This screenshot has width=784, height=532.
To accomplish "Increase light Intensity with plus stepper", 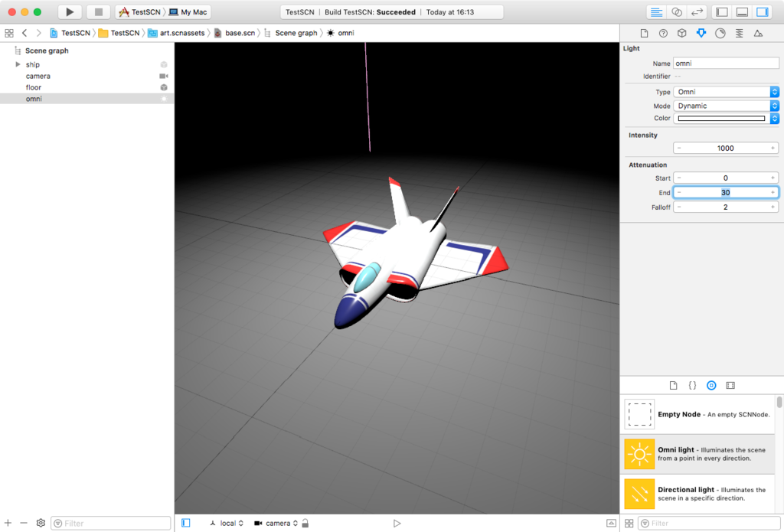I will click(x=773, y=148).
